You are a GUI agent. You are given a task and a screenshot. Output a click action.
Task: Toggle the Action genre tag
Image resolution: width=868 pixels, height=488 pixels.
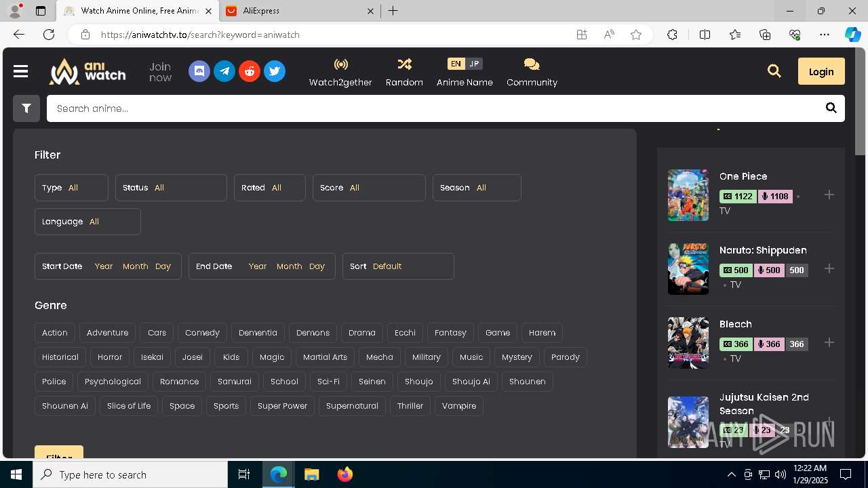[x=55, y=333]
